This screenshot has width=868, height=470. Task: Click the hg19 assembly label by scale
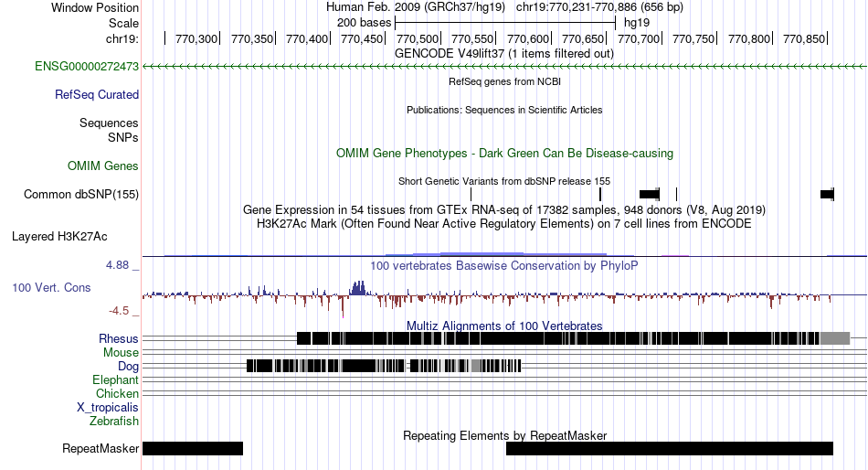(637, 23)
